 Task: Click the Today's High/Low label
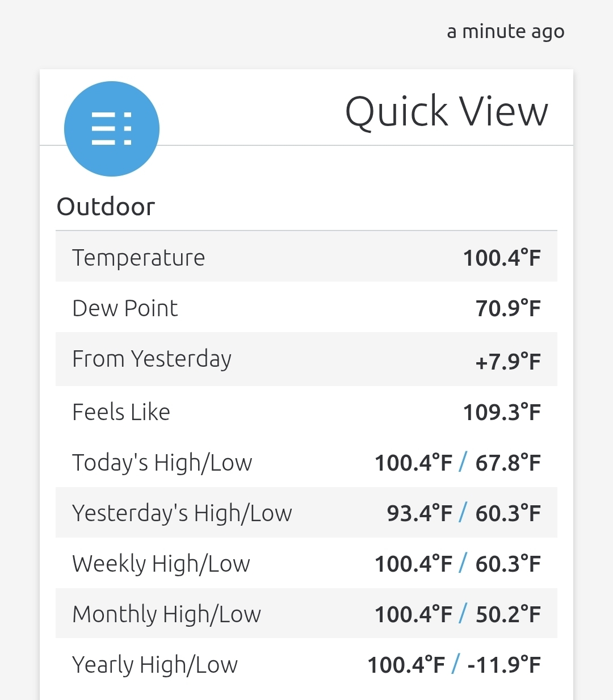pyautogui.click(x=162, y=463)
